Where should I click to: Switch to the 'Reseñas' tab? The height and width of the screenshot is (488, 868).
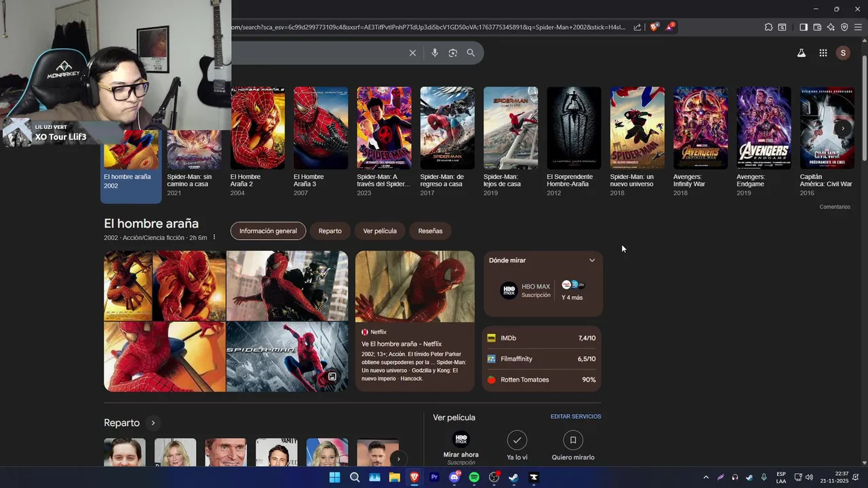(430, 231)
